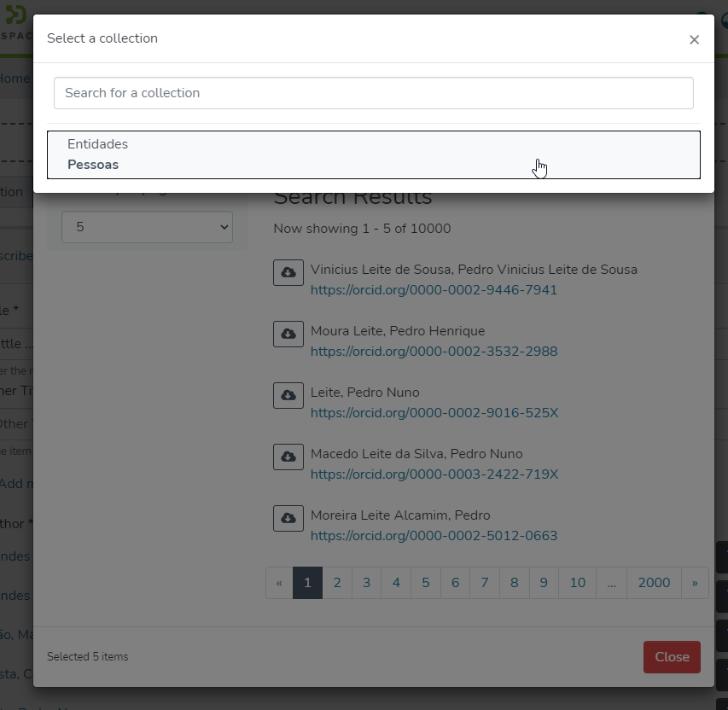Open ORCID link 0000-0003-2422-719X
Viewport: 728px width, 710px height.
(434, 474)
